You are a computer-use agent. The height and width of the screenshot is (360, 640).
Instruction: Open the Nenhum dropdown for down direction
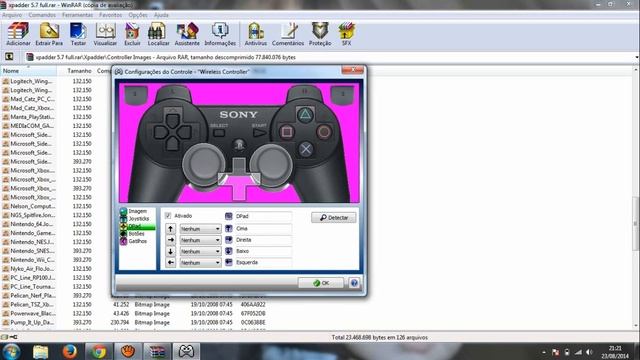200,251
